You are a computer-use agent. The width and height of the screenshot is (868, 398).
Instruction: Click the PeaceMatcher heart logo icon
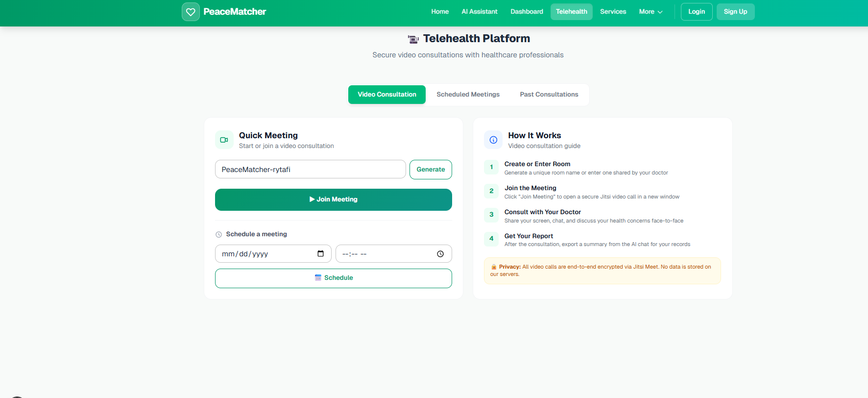pyautogui.click(x=191, y=12)
